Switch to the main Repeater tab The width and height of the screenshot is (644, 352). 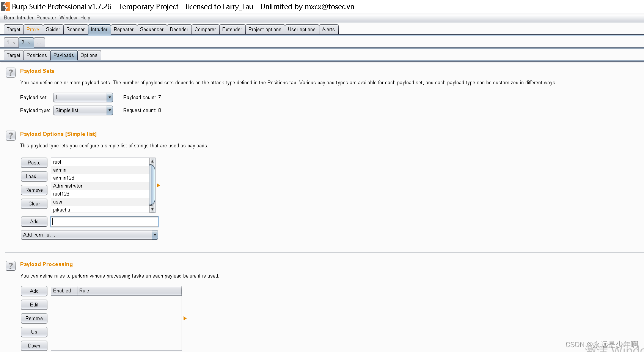point(124,30)
